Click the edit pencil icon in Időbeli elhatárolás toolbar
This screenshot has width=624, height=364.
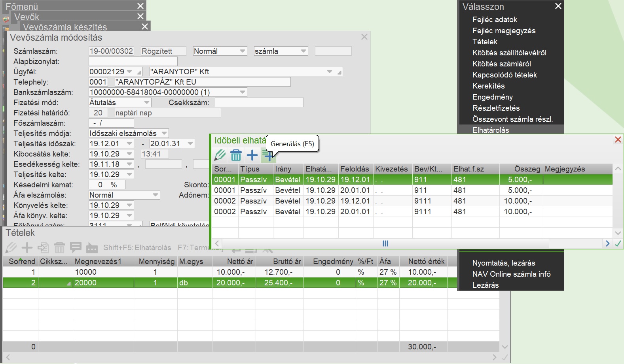pos(220,155)
